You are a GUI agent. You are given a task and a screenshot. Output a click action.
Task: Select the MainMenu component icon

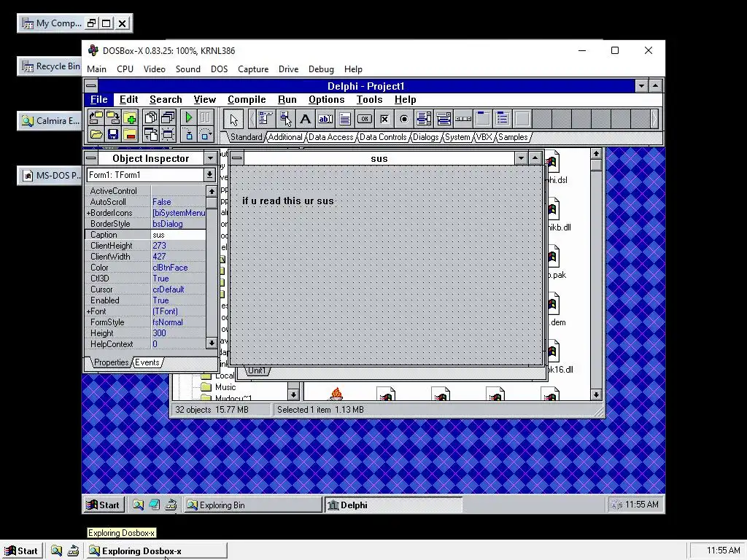click(266, 119)
